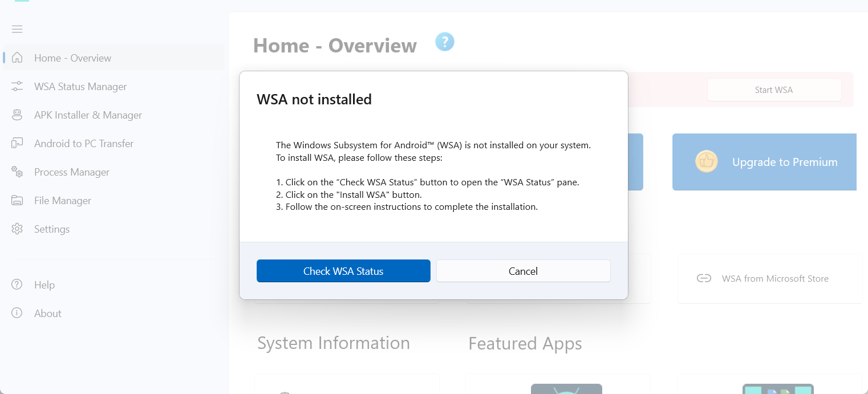The height and width of the screenshot is (394, 868).
Task: Click the APK Installer robot icon
Action: click(x=17, y=115)
